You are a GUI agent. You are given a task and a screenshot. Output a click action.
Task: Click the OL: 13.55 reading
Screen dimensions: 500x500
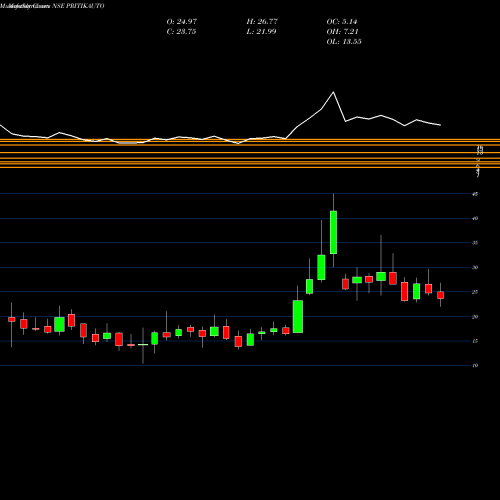(344, 42)
